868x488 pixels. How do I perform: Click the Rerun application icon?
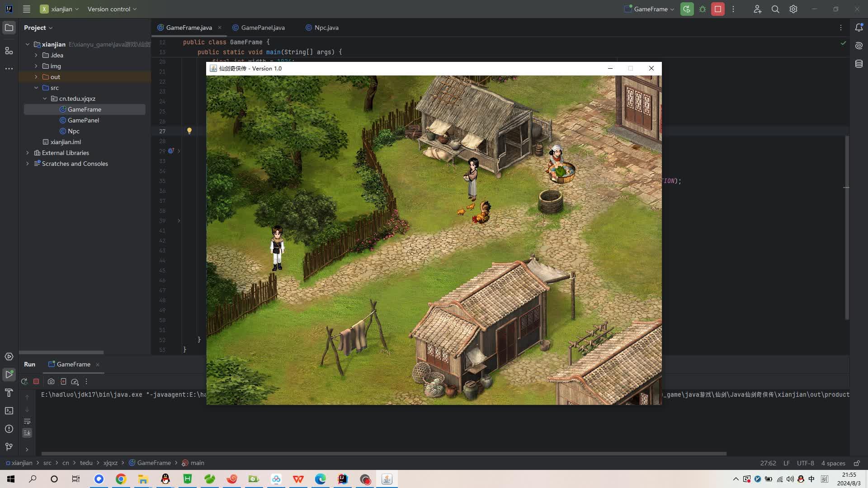click(24, 381)
